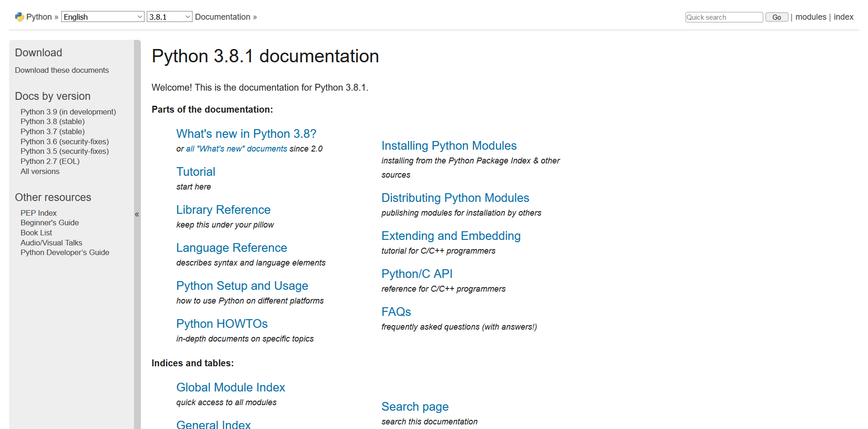Click the 'Parts of the documentation:' heading

212,109
